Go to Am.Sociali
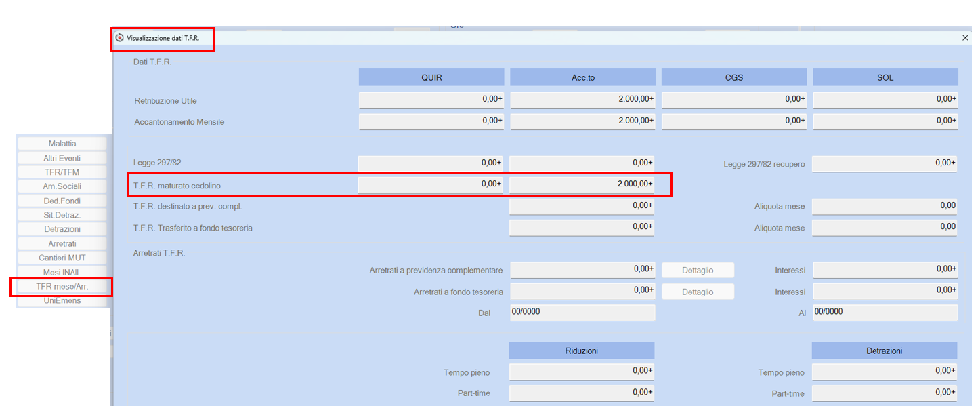This screenshot has width=980, height=419. (x=62, y=186)
